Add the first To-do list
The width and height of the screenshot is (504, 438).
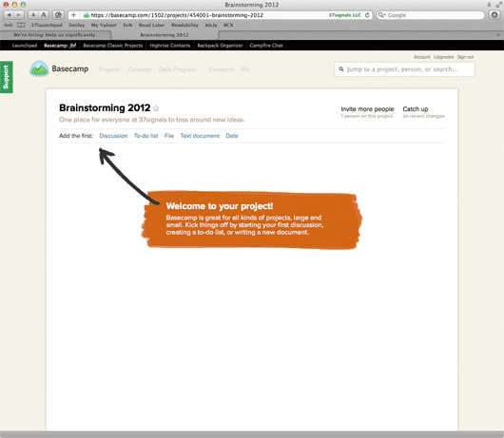click(145, 136)
